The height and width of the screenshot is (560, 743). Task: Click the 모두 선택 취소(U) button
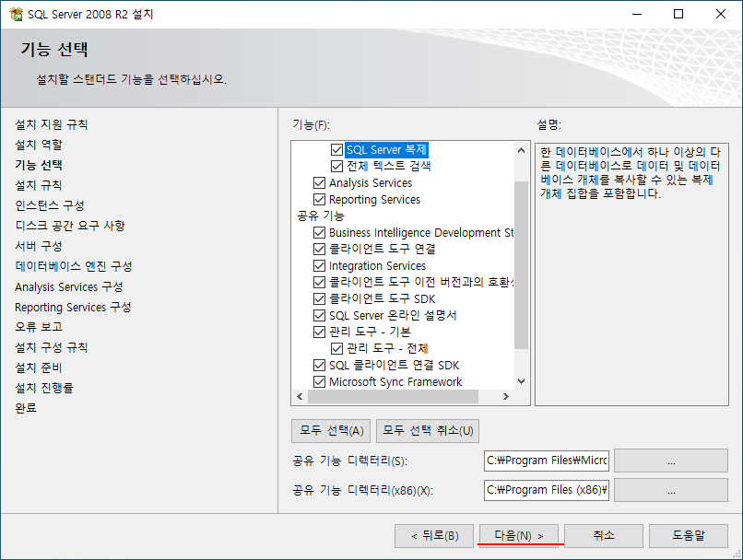coord(428,431)
